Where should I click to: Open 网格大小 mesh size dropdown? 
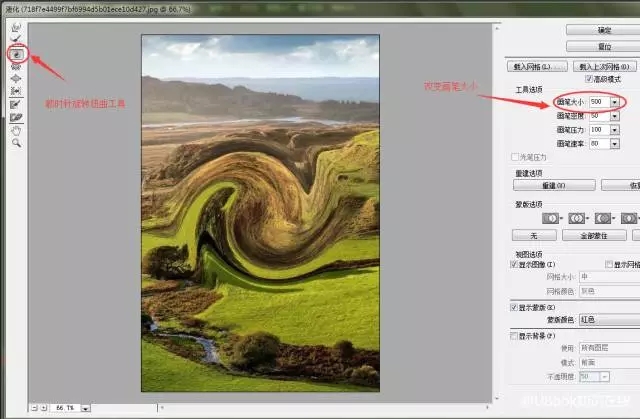click(x=609, y=277)
